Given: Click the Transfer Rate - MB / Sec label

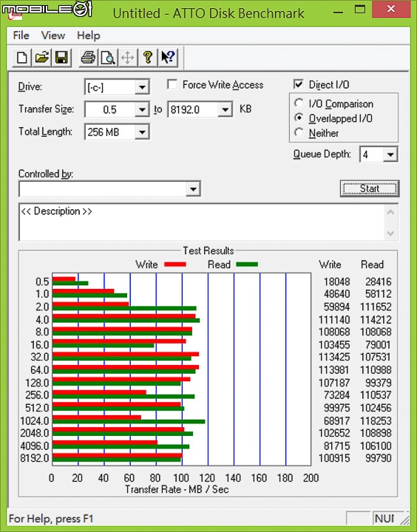Looking at the screenshot, I should click(177, 489).
